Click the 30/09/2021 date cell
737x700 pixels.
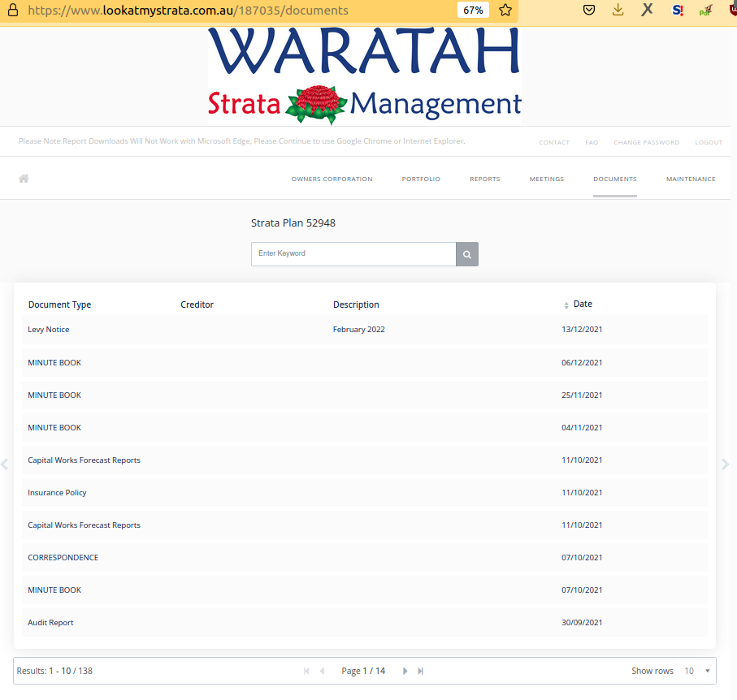click(x=582, y=623)
